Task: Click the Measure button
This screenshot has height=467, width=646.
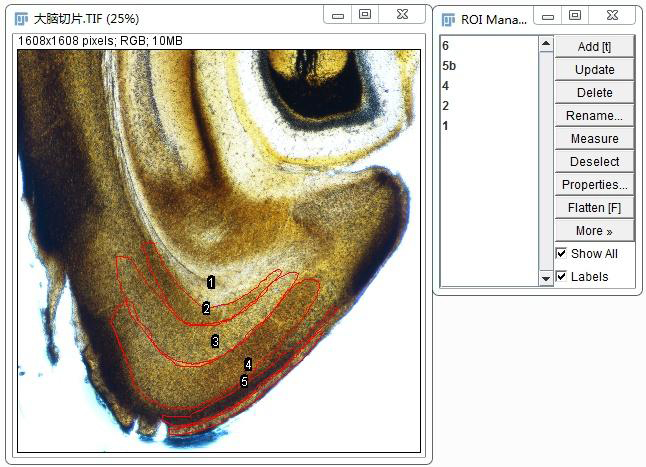Action: click(x=594, y=138)
